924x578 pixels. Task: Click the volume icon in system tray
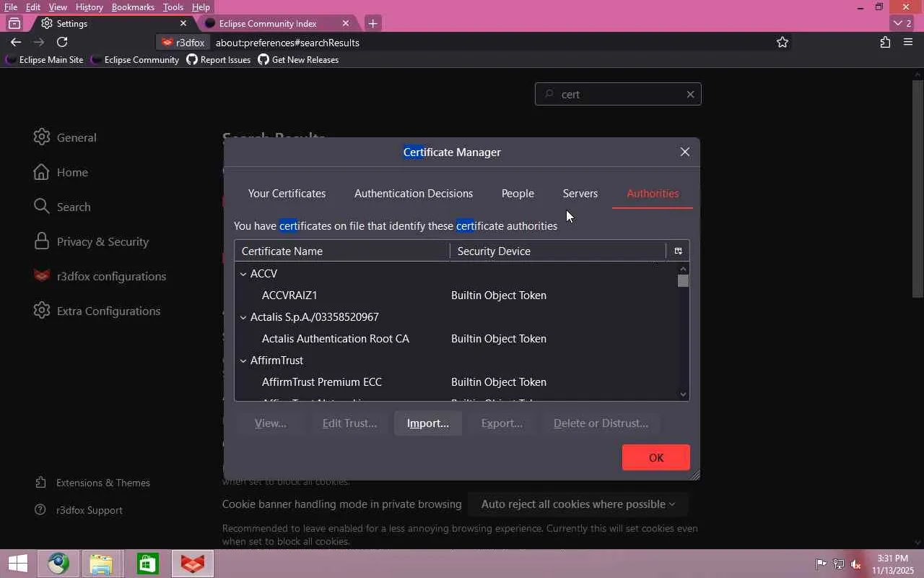pos(856,564)
